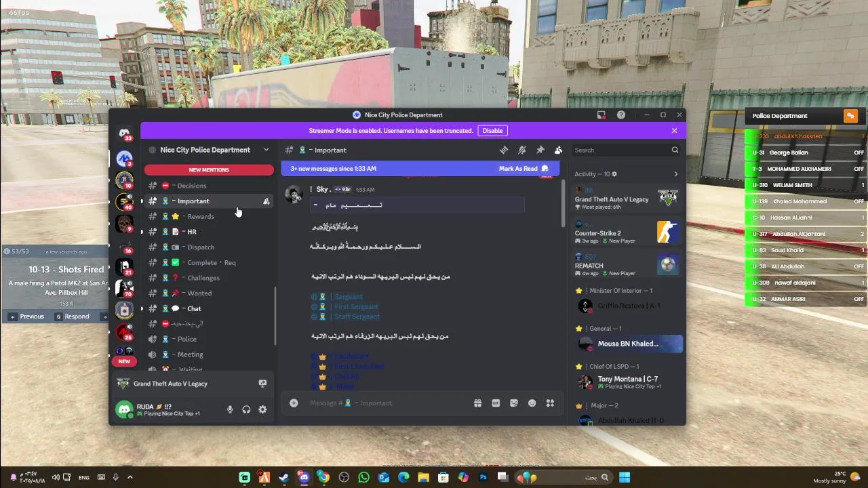
Task: Open the Wanted channel
Action: pos(209,293)
